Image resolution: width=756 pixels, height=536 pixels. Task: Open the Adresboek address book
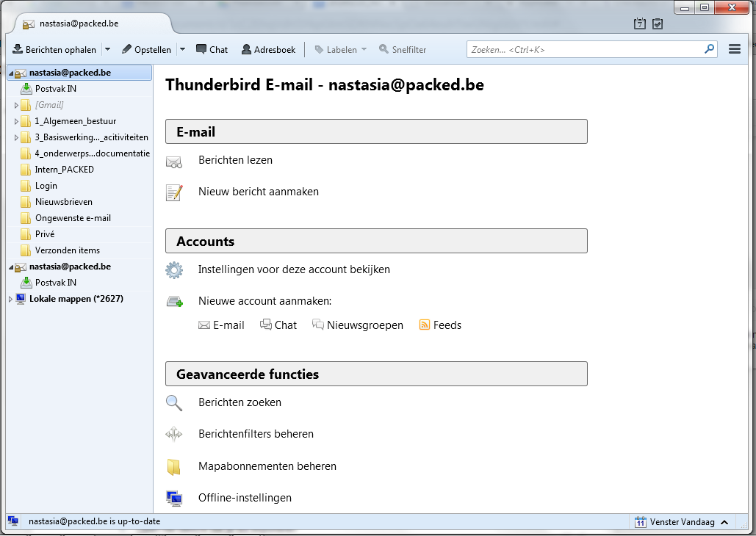268,50
